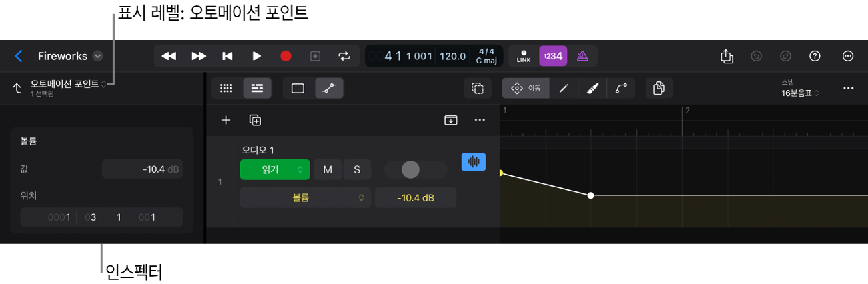Select the Pencil tool
Screen dimensions: 868x284
(x=564, y=88)
